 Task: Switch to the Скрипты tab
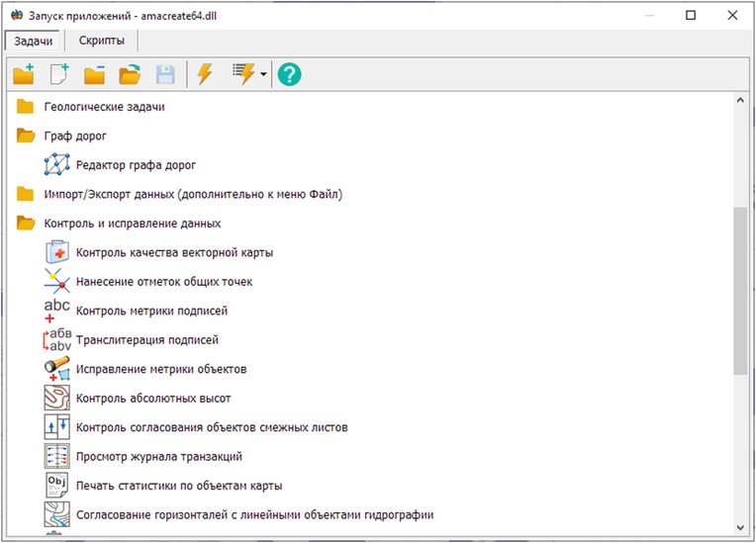coord(102,41)
